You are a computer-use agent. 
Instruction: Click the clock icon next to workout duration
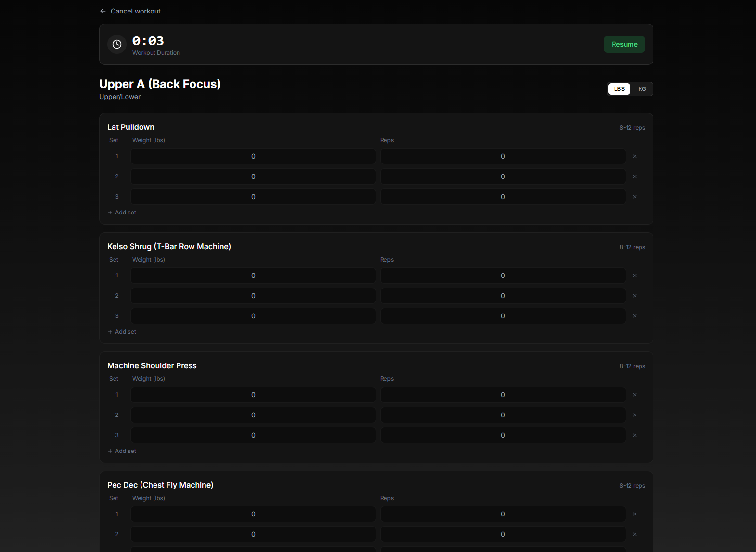[117, 44]
